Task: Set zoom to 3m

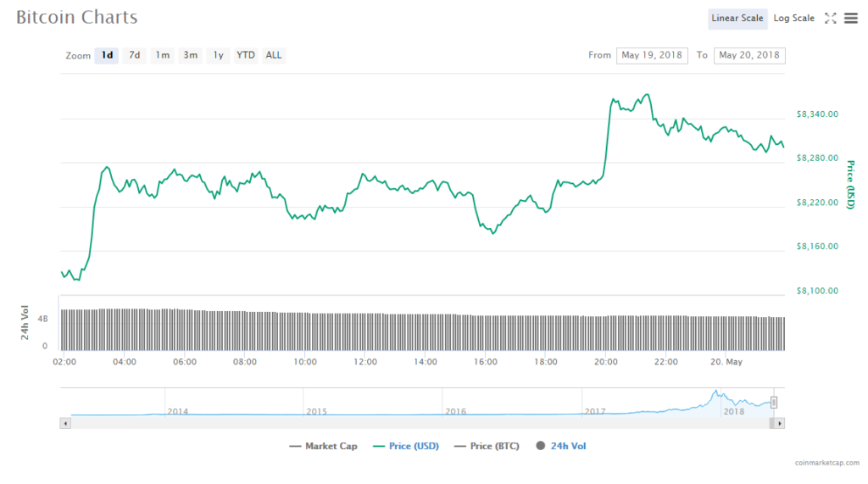Action: (190, 55)
